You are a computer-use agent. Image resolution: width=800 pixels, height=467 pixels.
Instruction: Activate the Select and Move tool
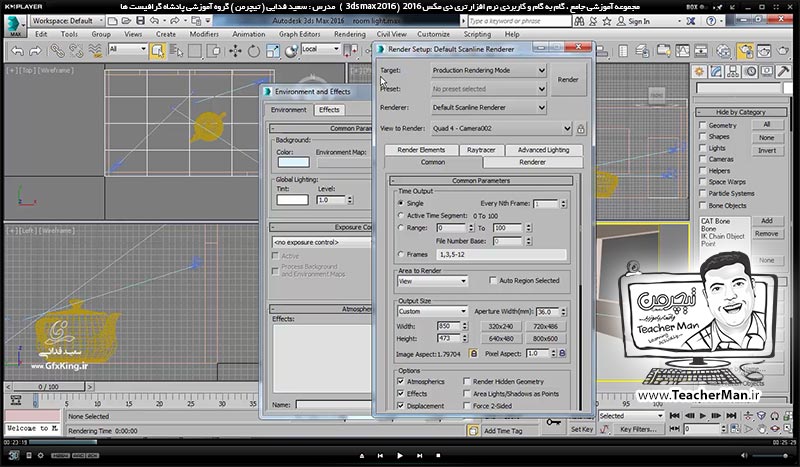coord(235,51)
